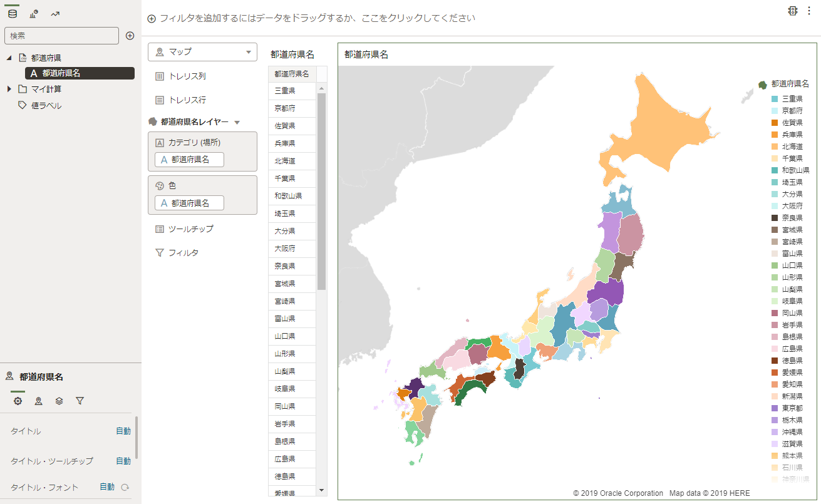This screenshot has height=504, width=821.
Task: Select the General properties gear tab
Action: click(x=18, y=401)
